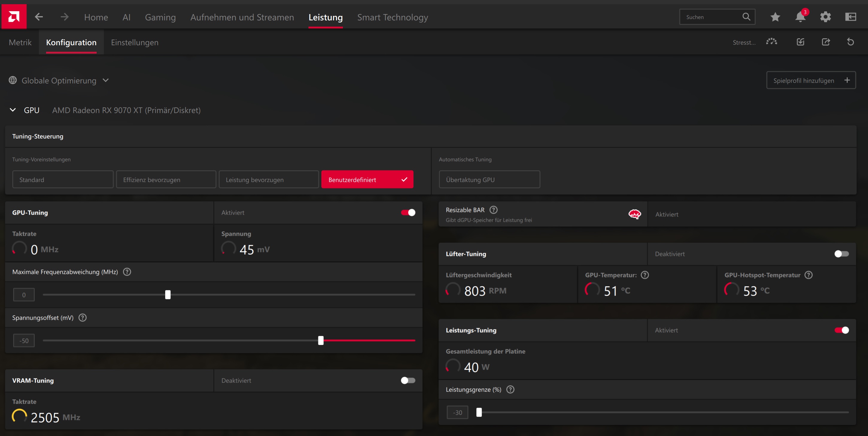This screenshot has width=868, height=436.
Task: Click Spielprofil hinzufügen button
Action: pos(811,80)
